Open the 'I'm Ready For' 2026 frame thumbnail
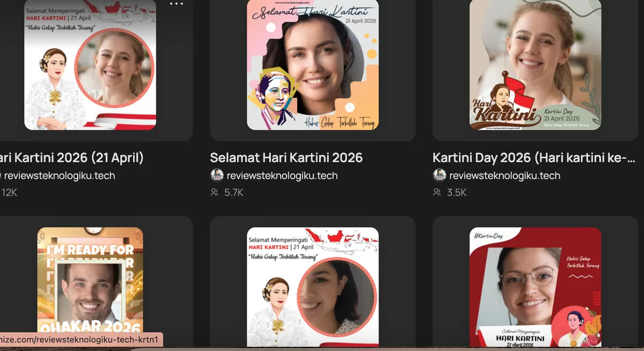This screenshot has width=644, height=351. (90, 287)
